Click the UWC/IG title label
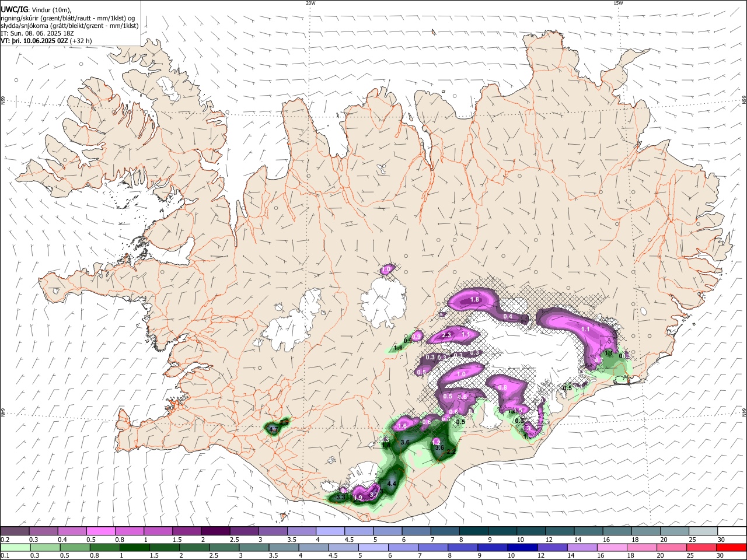Viewport: 747px width, 560px height. pyautogui.click(x=14, y=9)
